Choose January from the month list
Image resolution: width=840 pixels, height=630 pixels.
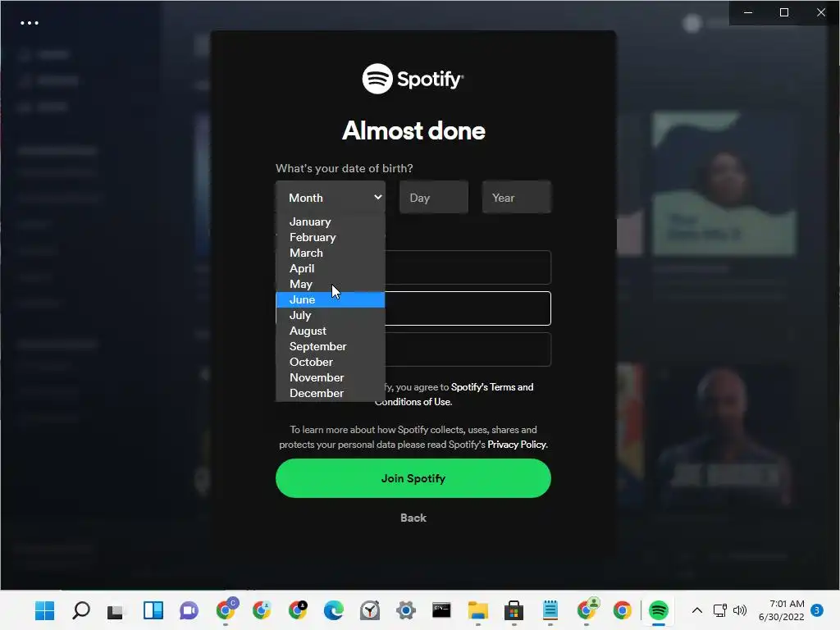point(330,221)
